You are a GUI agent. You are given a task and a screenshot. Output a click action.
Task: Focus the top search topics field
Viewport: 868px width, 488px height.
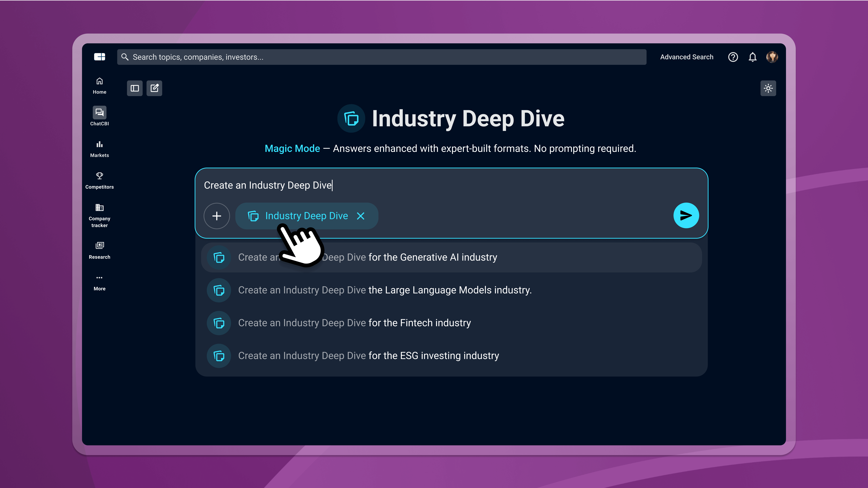pyautogui.click(x=381, y=57)
